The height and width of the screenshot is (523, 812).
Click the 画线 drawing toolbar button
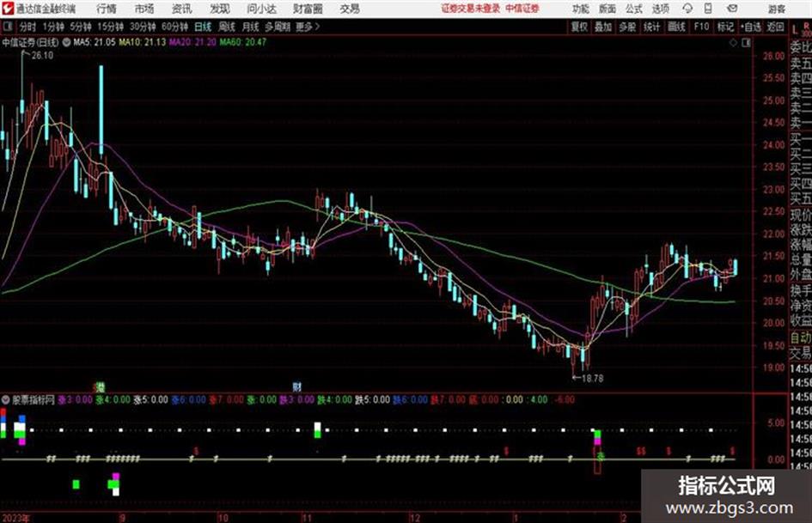tap(676, 27)
